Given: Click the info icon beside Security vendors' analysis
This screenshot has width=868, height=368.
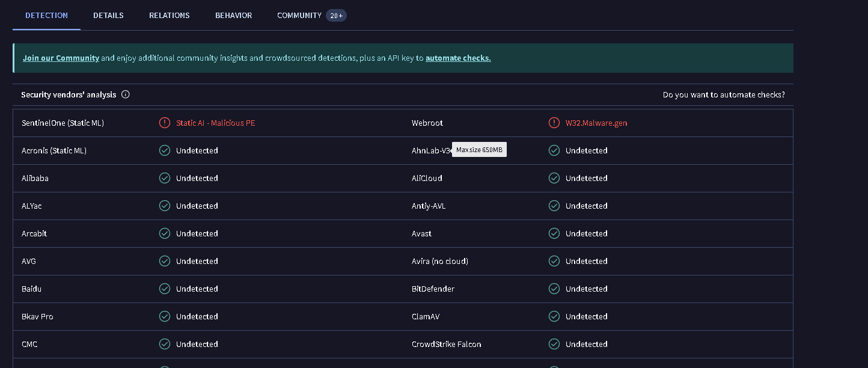Looking at the screenshot, I should point(126,94).
